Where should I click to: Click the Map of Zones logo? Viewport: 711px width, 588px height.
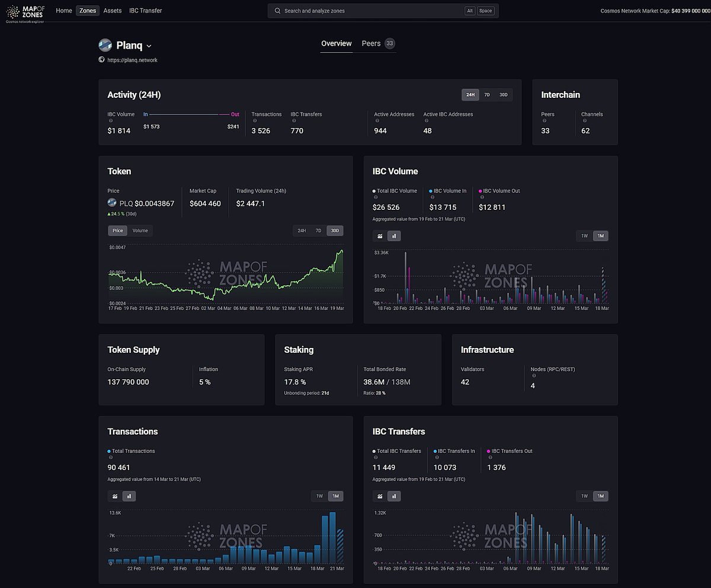[25, 12]
